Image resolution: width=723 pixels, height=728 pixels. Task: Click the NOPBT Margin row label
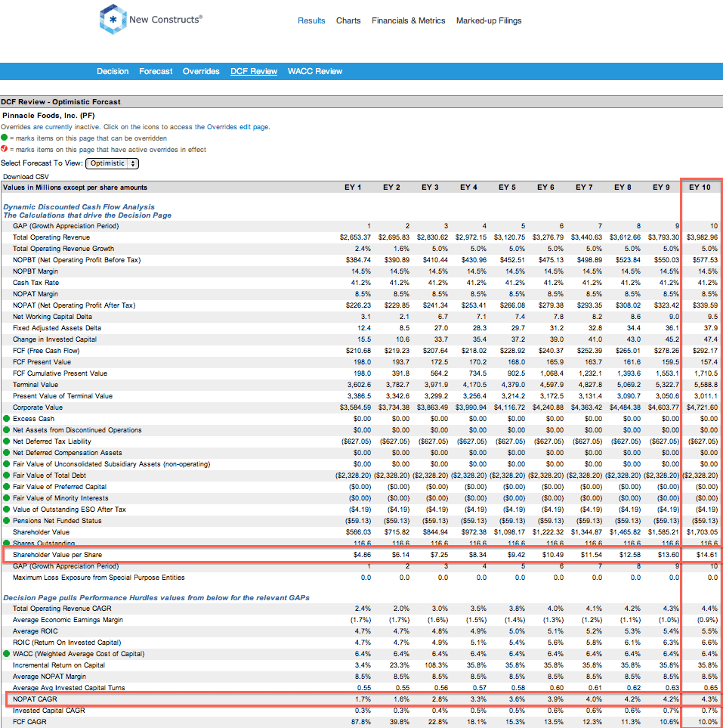coord(36,271)
